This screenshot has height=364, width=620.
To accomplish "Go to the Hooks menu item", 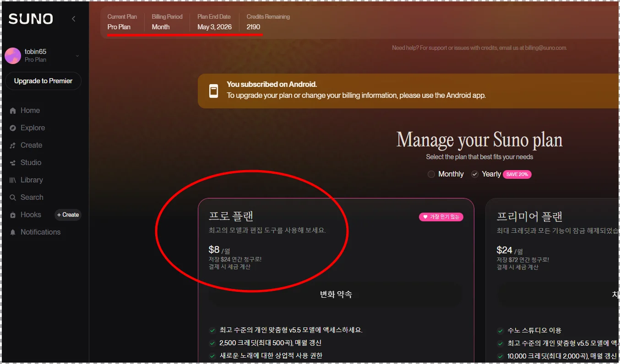I will coord(31,215).
